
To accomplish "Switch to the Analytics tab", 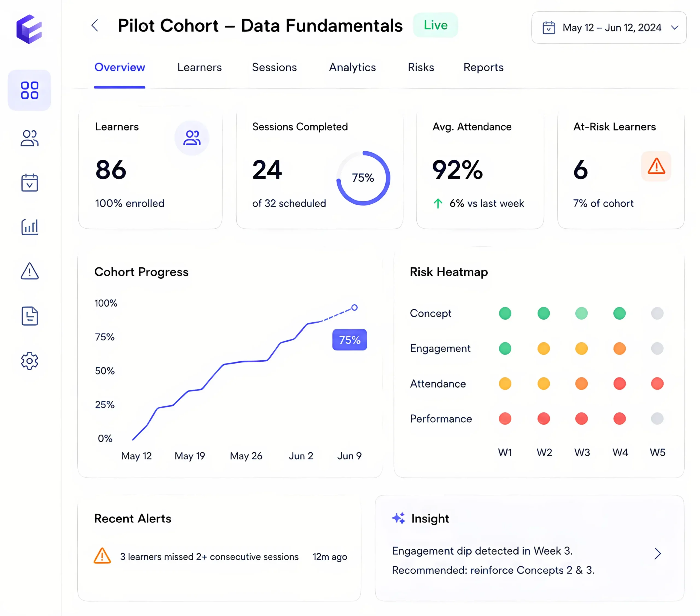I will (x=352, y=67).
